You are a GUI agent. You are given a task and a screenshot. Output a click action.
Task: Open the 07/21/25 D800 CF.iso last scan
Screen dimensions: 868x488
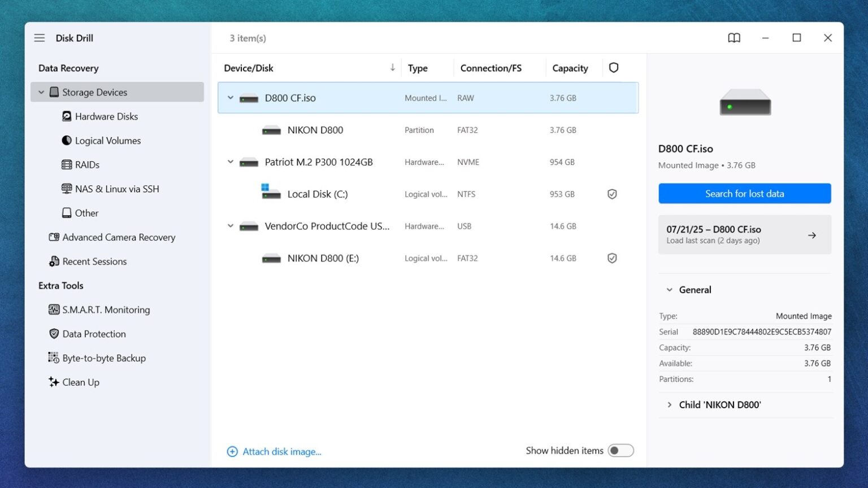(744, 234)
